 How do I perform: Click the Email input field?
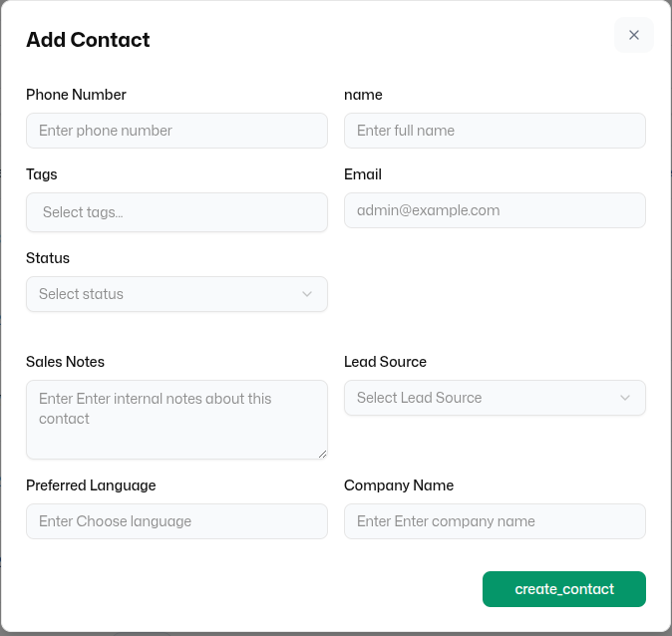pos(495,210)
